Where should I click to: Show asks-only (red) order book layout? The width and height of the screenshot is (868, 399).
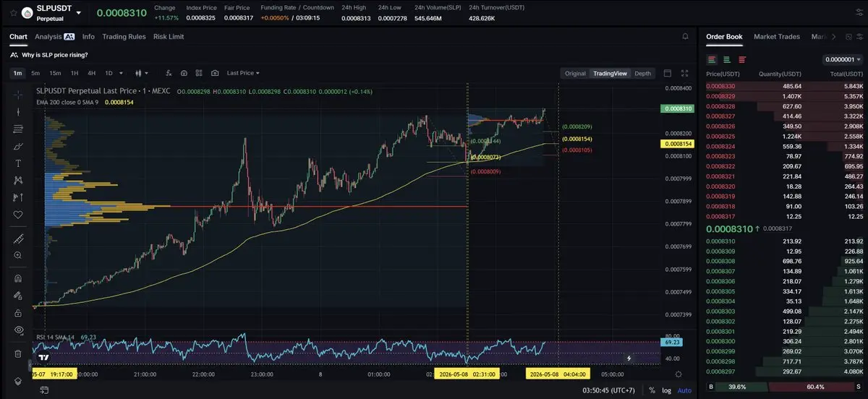(742, 59)
